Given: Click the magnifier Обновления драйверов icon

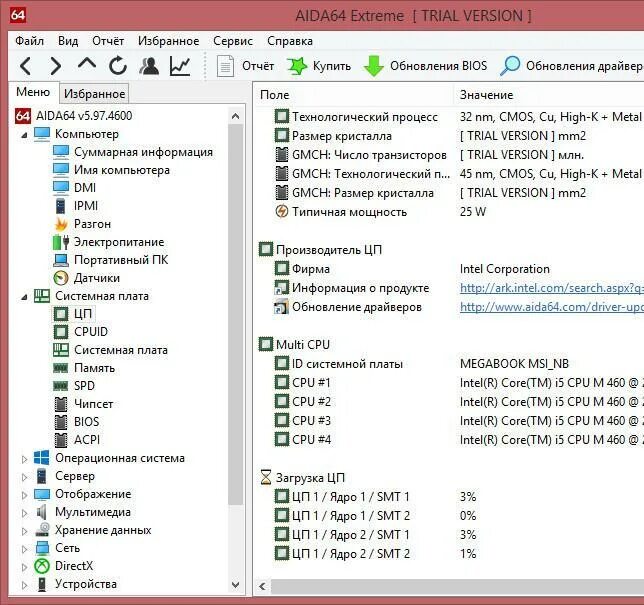Looking at the screenshot, I should (510, 66).
